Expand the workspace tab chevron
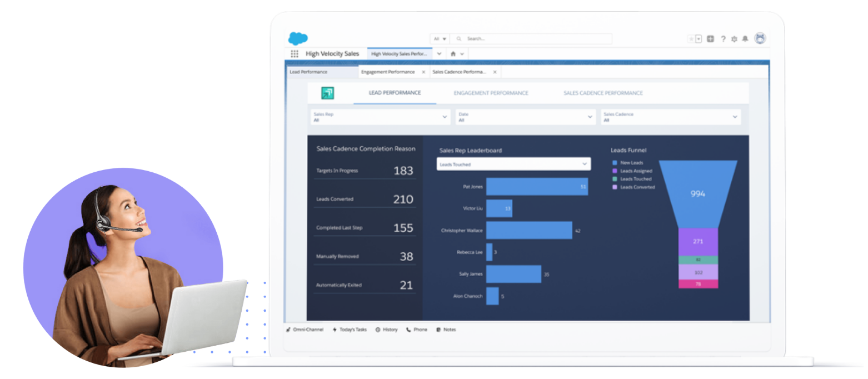This screenshot has height=379, width=868. (x=439, y=54)
